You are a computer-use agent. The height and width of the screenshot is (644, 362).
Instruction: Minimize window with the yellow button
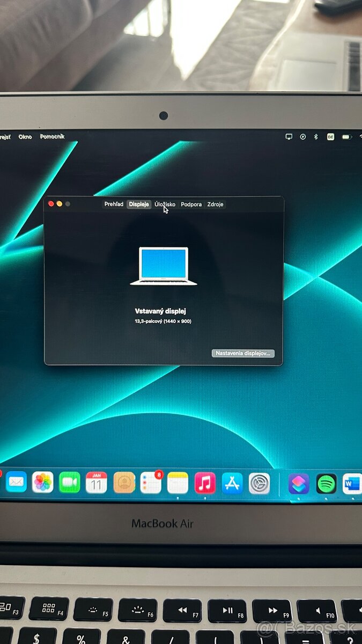click(60, 204)
